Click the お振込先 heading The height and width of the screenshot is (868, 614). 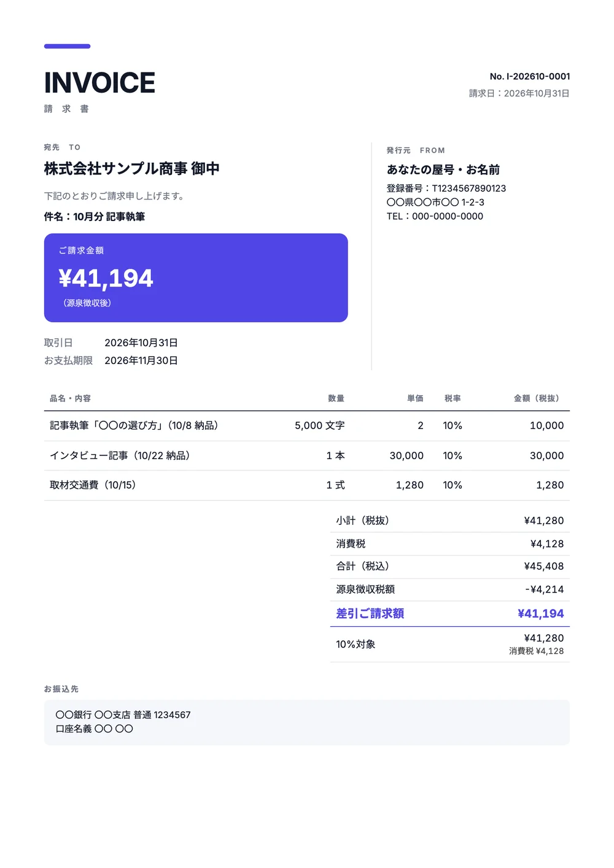point(61,689)
